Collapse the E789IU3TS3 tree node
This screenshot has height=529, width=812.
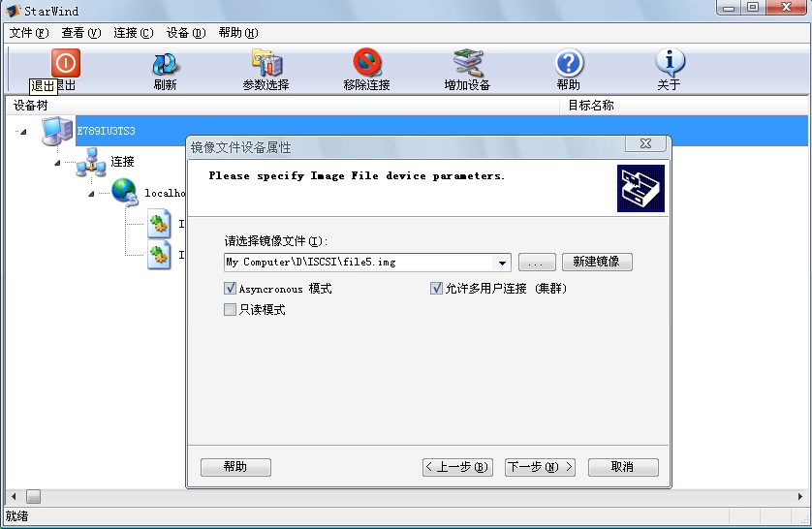(23, 132)
